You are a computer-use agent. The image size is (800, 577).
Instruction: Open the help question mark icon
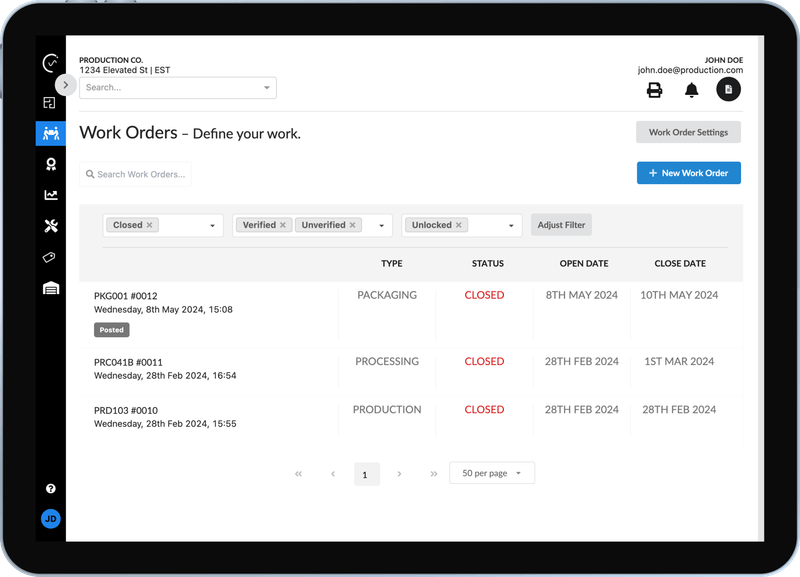click(49, 489)
